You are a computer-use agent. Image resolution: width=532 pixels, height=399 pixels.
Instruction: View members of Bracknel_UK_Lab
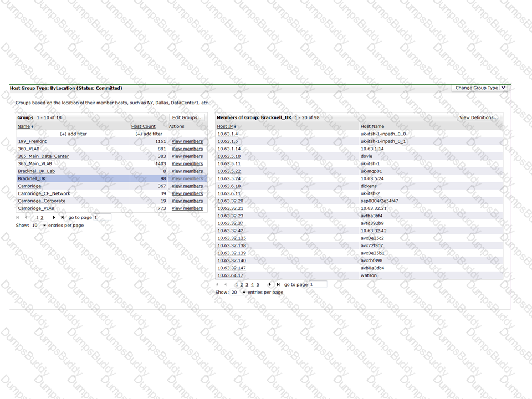[187, 171]
